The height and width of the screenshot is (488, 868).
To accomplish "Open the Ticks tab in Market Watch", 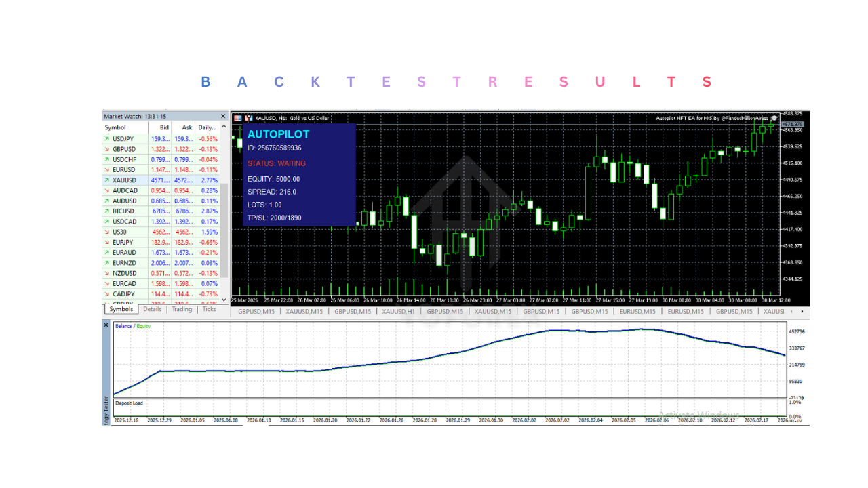I will click(x=209, y=309).
